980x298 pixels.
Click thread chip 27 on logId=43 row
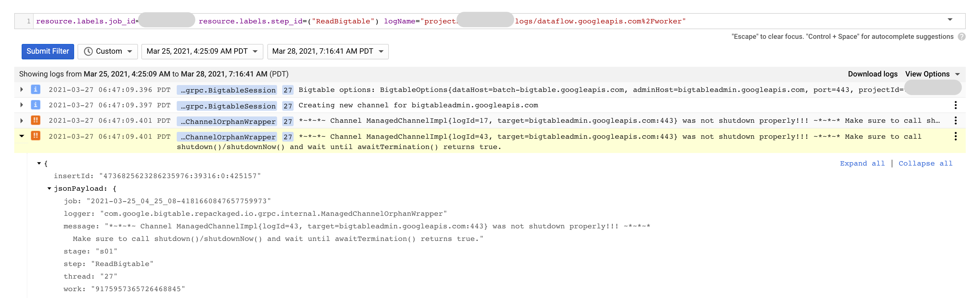pyautogui.click(x=288, y=137)
